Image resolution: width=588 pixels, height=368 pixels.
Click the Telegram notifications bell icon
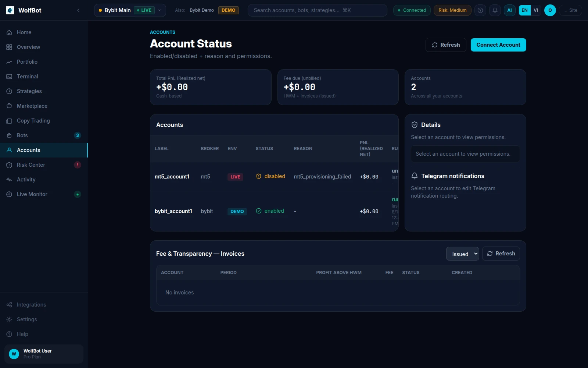pos(415,176)
